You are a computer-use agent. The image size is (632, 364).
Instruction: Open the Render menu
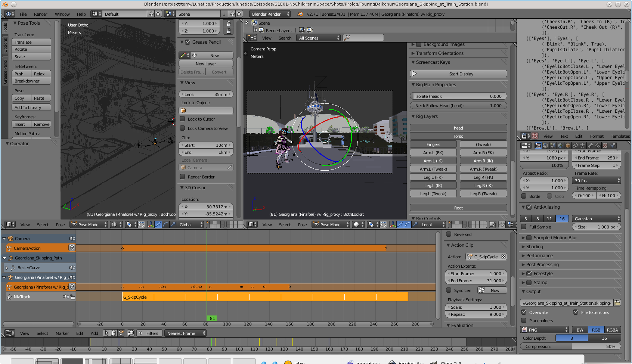tap(40, 14)
